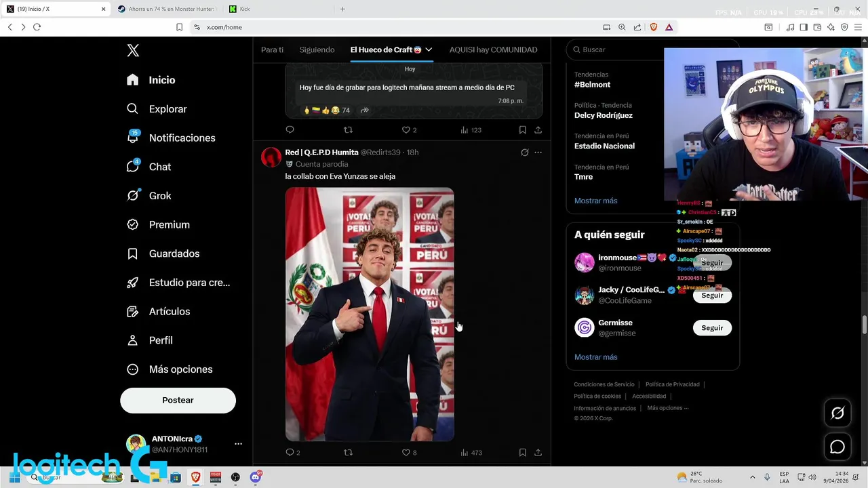Click Mostrar más under A quién seguir

pos(595,357)
